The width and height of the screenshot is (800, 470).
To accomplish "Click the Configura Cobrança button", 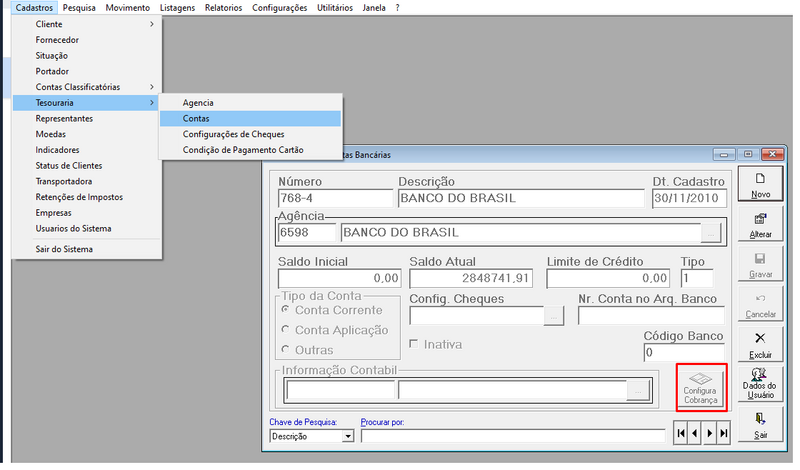I will pos(701,387).
